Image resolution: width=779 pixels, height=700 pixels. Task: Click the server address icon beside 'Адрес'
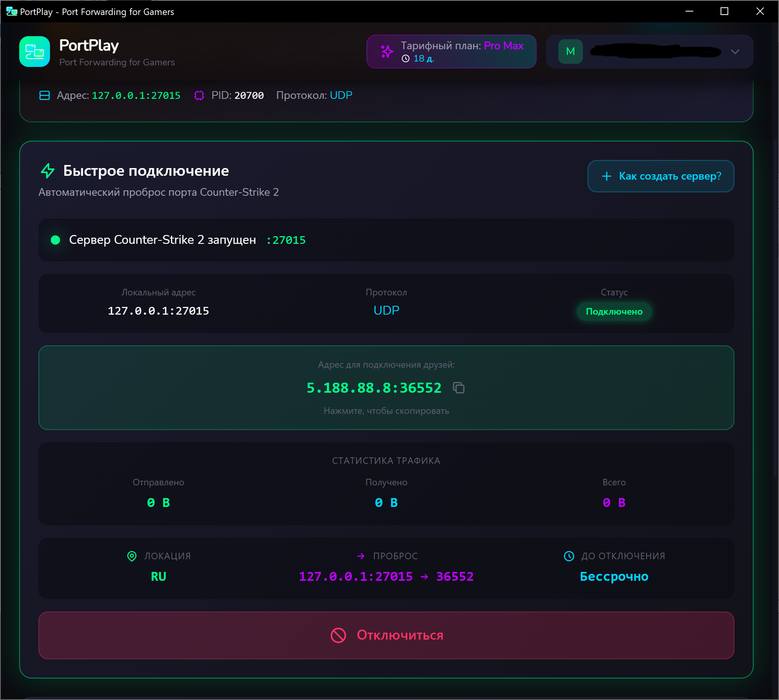point(45,95)
